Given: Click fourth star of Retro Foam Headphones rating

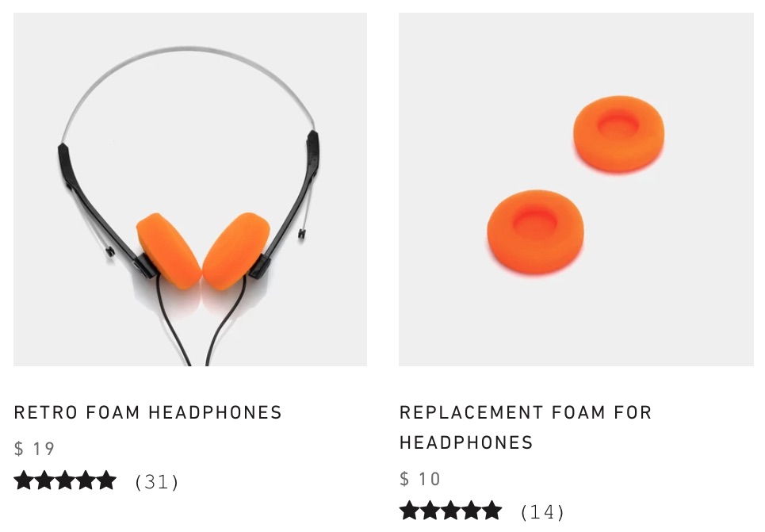Looking at the screenshot, I should 86,480.
